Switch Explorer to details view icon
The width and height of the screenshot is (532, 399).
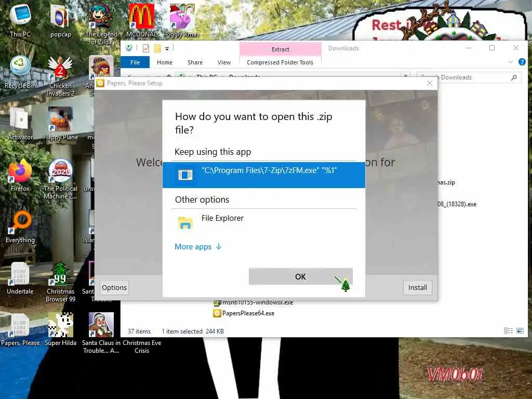click(x=508, y=331)
